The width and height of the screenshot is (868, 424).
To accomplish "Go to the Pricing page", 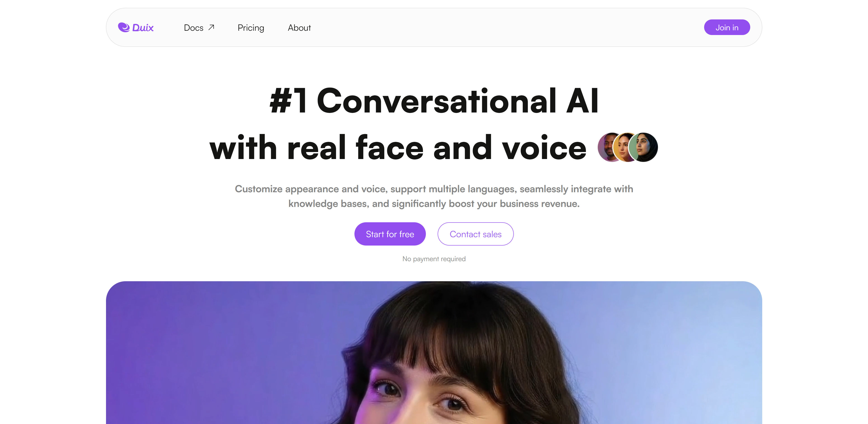I will click(x=251, y=28).
